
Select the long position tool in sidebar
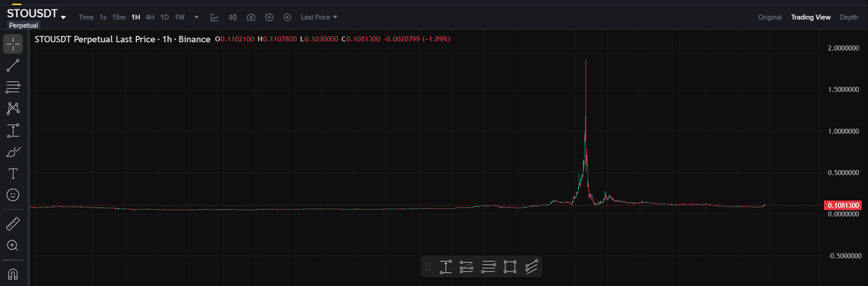[x=13, y=130]
